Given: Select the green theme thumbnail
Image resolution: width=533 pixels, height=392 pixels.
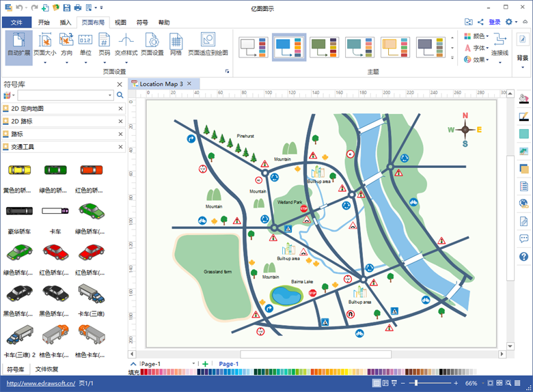Looking at the screenshot, I should 325,47.
